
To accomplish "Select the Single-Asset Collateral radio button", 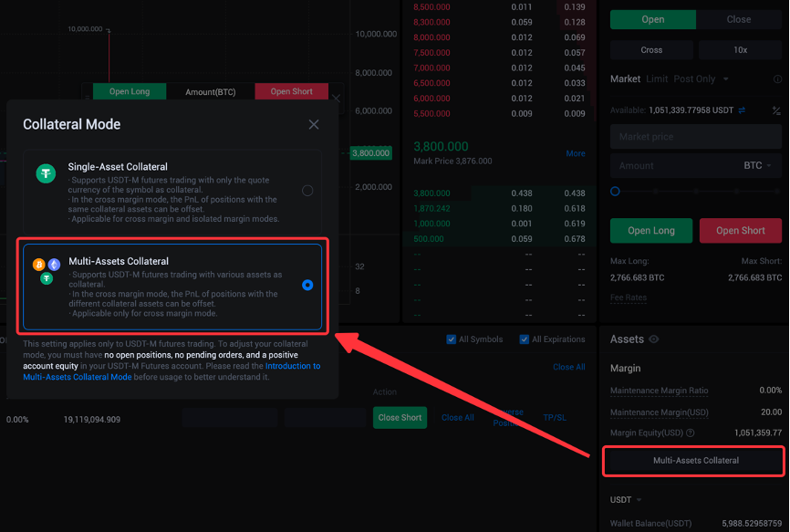I will 307,191.
